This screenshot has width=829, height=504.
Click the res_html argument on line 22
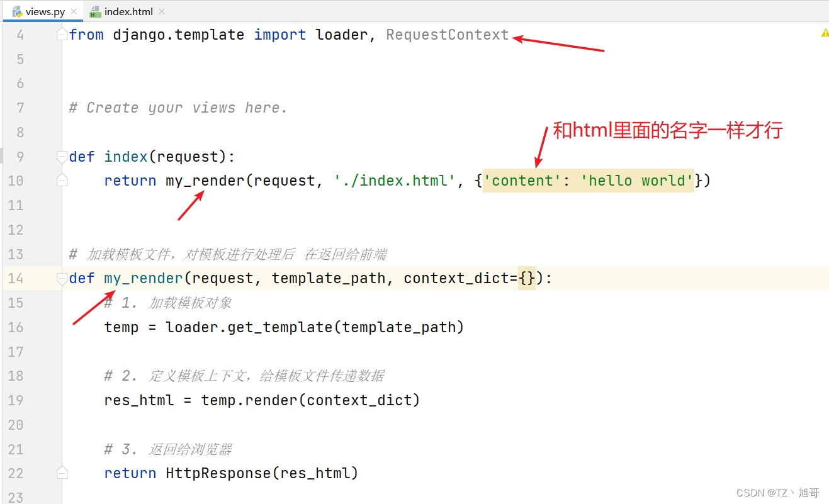click(314, 473)
